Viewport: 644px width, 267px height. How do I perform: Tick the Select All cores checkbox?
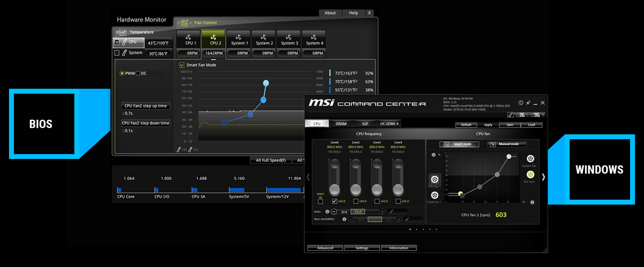[x=320, y=201]
